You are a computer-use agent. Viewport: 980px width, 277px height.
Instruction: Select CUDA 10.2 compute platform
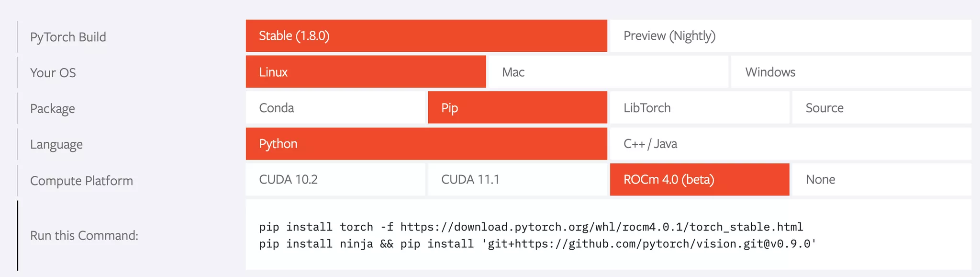pos(335,180)
